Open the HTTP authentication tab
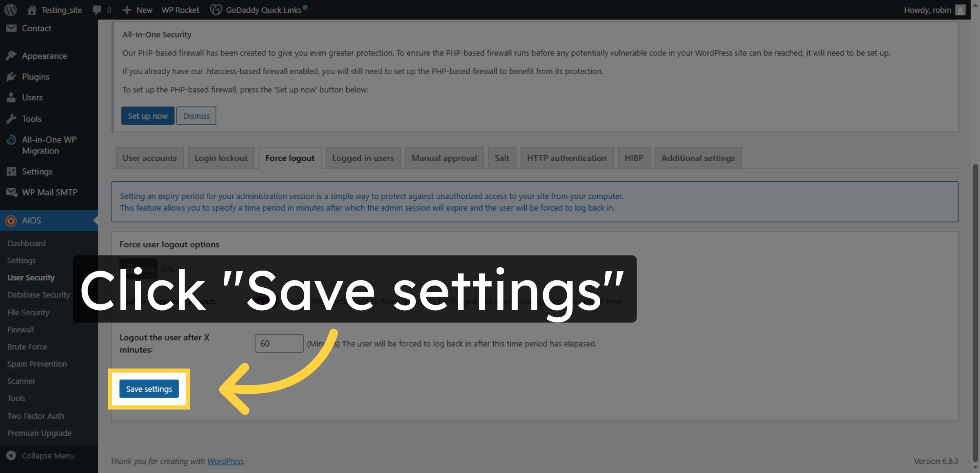 coord(567,158)
